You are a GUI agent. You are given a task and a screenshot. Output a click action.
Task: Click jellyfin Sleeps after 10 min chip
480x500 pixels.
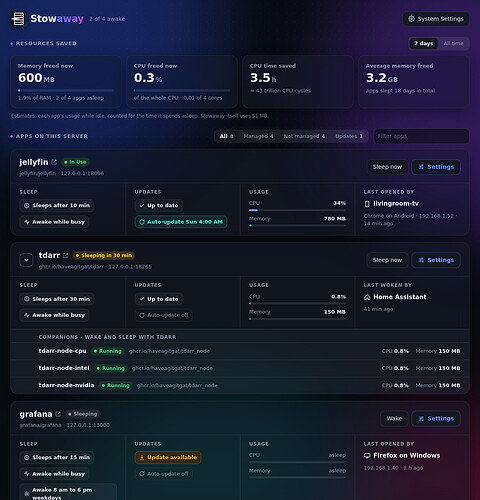57,205
